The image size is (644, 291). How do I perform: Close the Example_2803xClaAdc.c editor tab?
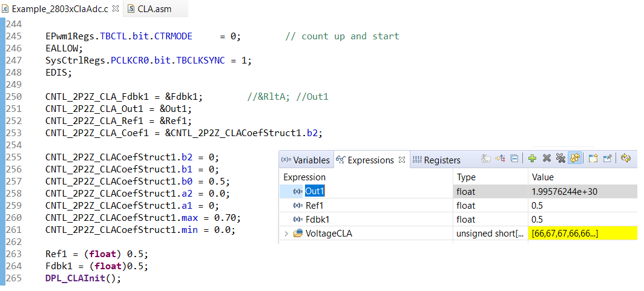coord(116,8)
